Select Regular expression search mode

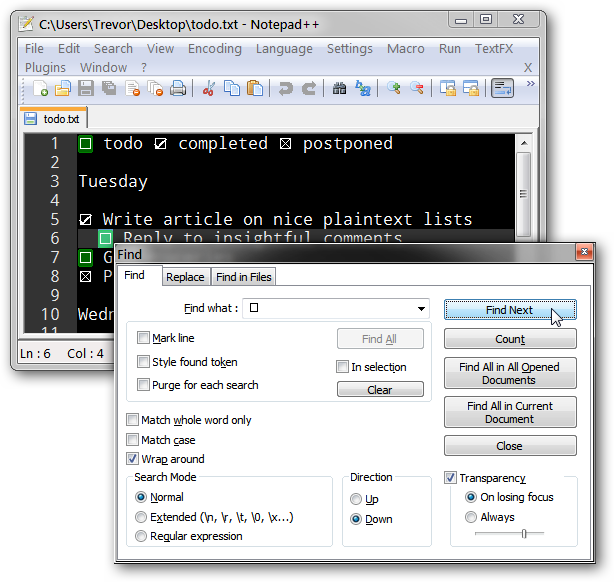coord(141,536)
